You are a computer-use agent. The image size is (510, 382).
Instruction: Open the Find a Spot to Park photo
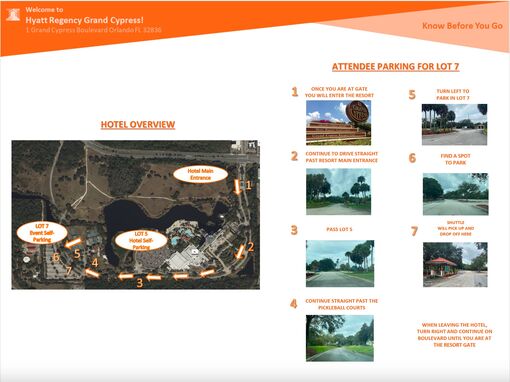click(456, 194)
